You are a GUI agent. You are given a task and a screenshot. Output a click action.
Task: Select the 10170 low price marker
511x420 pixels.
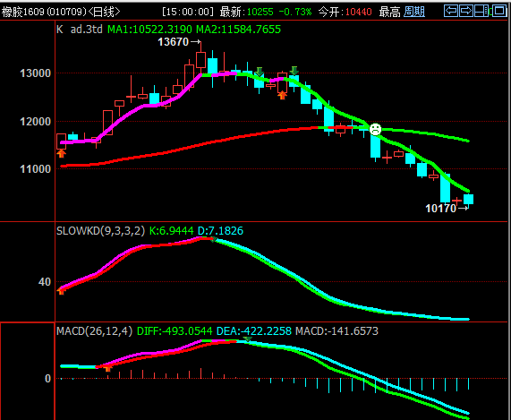pyautogui.click(x=447, y=209)
